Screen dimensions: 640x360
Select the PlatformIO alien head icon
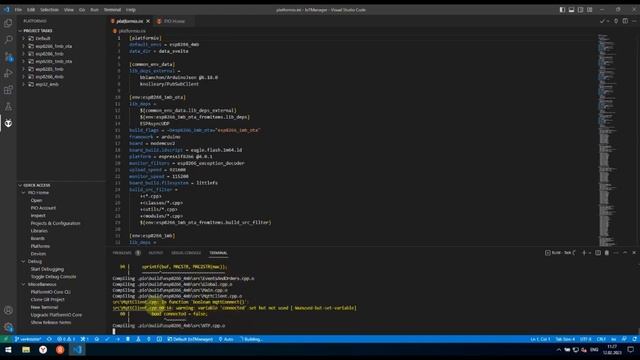pyautogui.click(x=8, y=123)
